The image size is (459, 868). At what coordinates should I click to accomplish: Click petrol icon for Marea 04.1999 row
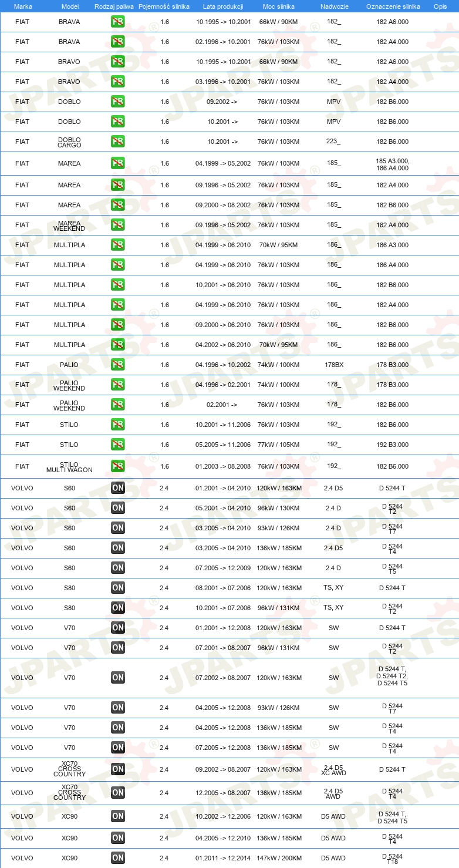tap(117, 163)
